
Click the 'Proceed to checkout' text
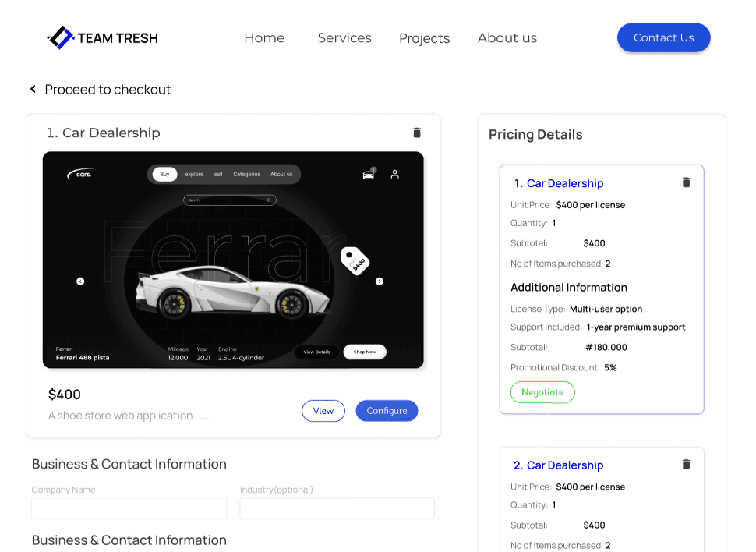click(108, 89)
